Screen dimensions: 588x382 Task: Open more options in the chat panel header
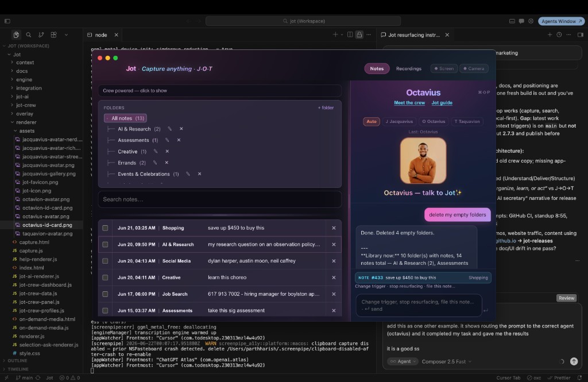568,34
